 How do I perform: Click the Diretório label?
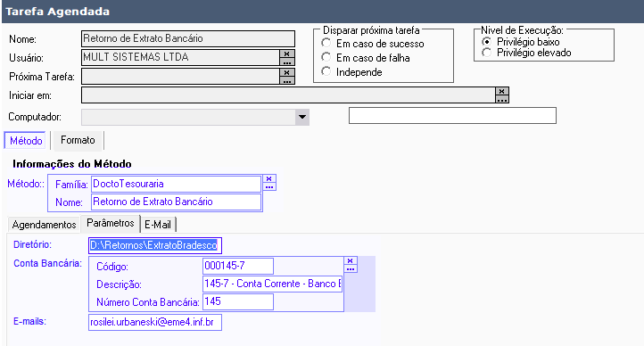32,244
